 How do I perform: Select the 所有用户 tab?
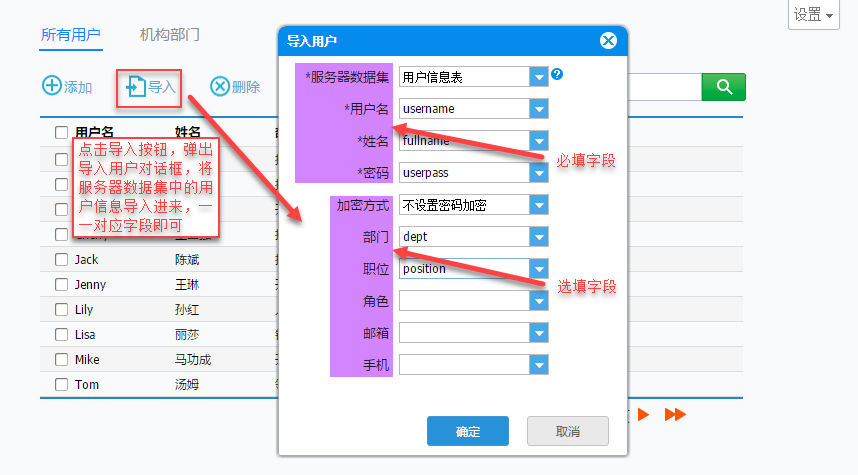tap(71, 35)
